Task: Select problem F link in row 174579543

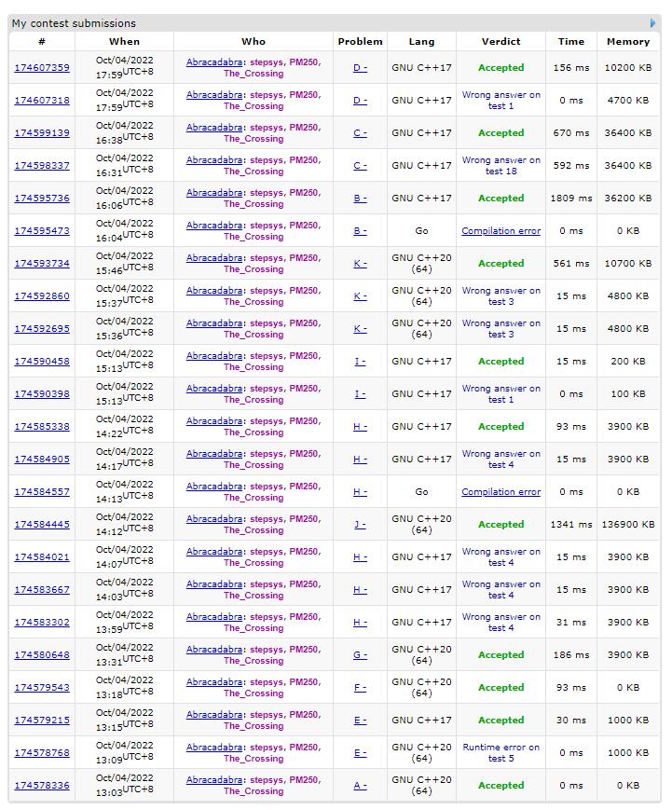Action: (360, 688)
